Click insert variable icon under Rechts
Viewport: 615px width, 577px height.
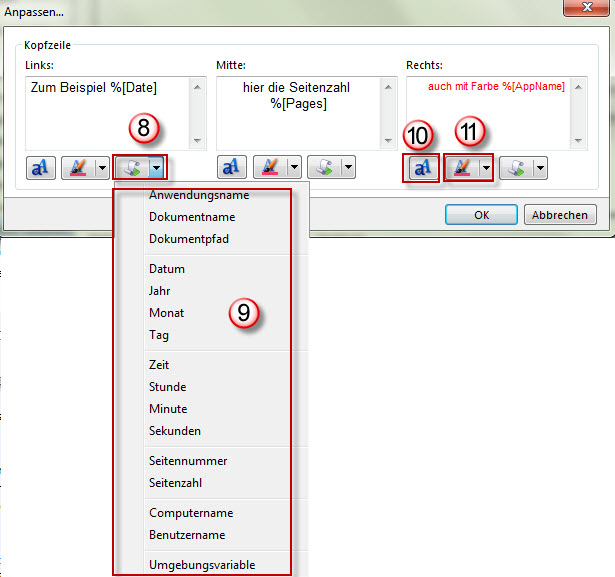point(516,168)
